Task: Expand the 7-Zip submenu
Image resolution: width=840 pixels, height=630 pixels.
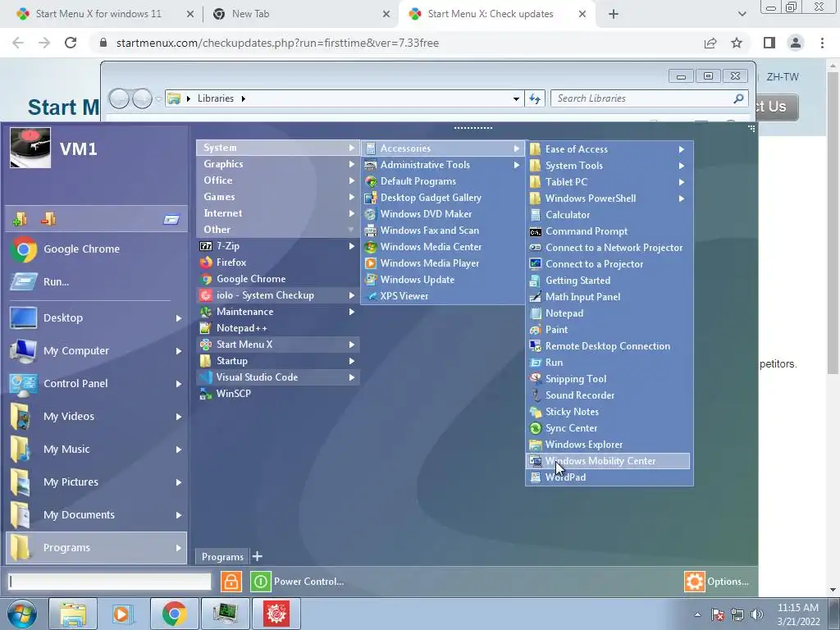Action: (x=277, y=246)
